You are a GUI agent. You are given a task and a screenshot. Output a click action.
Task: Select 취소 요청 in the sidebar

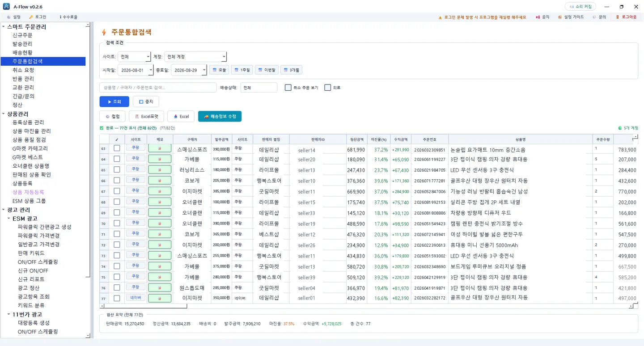tap(23, 70)
